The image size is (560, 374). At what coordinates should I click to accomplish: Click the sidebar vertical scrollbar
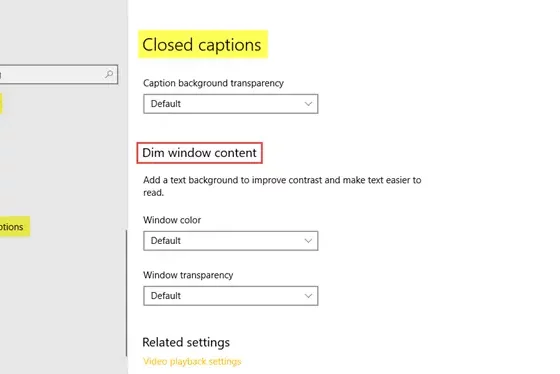pos(126,293)
